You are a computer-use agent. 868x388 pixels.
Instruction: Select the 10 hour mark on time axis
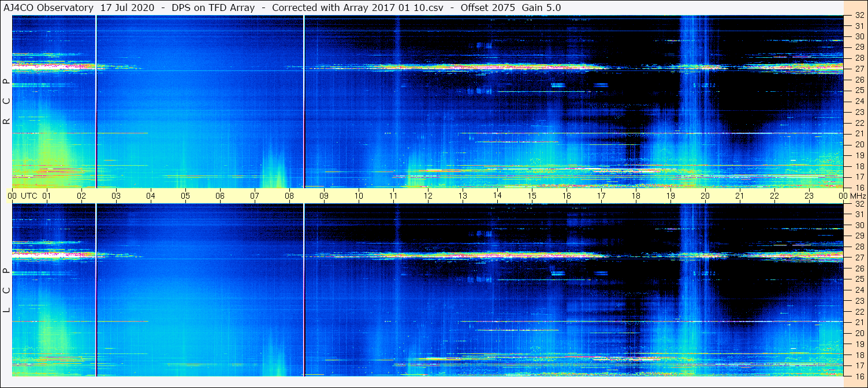click(359, 196)
